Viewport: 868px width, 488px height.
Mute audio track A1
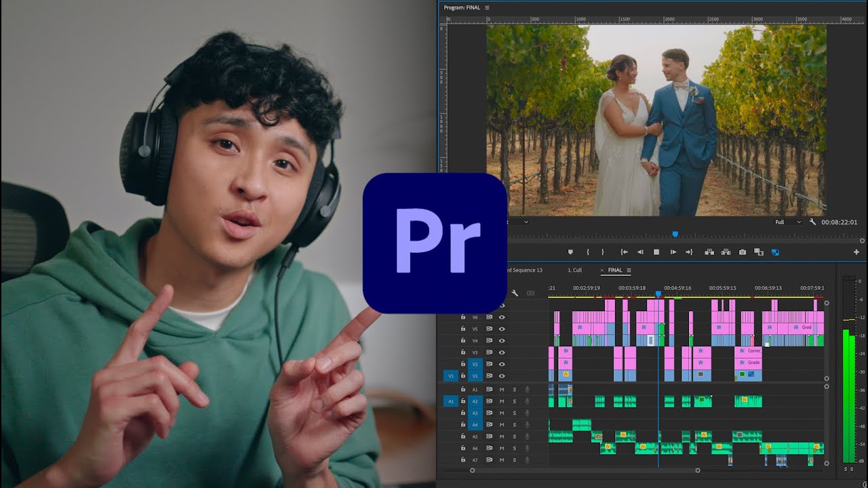[502, 390]
